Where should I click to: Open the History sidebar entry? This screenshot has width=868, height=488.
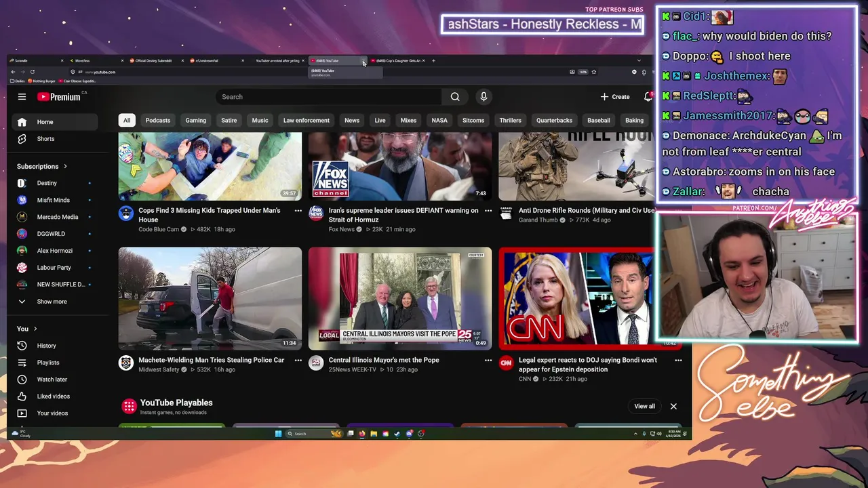[55, 346]
